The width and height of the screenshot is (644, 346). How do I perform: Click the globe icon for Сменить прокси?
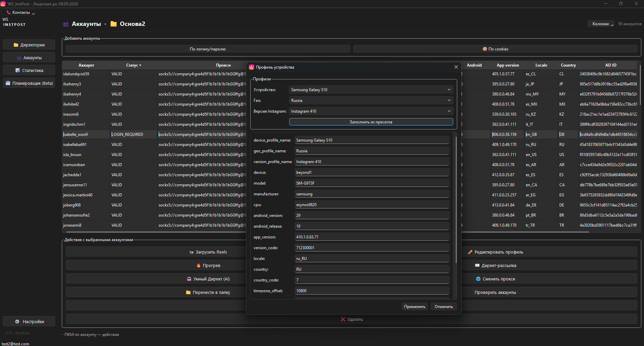pyautogui.click(x=478, y=279)
